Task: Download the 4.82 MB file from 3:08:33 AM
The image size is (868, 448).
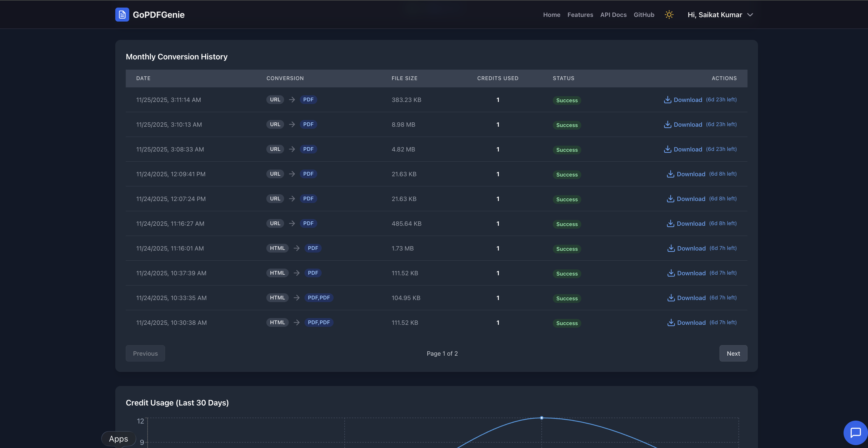Action: pyautogui.click(x=667, y=149)
